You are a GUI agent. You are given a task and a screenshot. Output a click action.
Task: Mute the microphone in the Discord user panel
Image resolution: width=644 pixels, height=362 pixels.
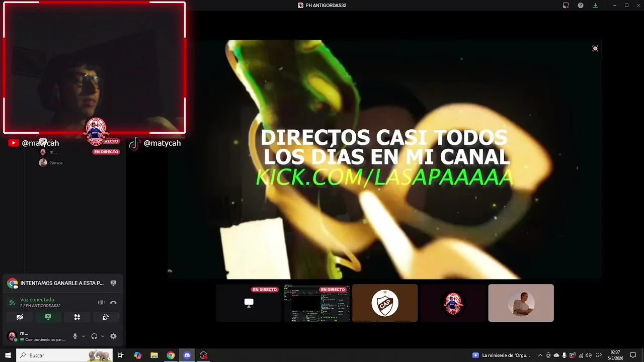[x=75, y=336]
